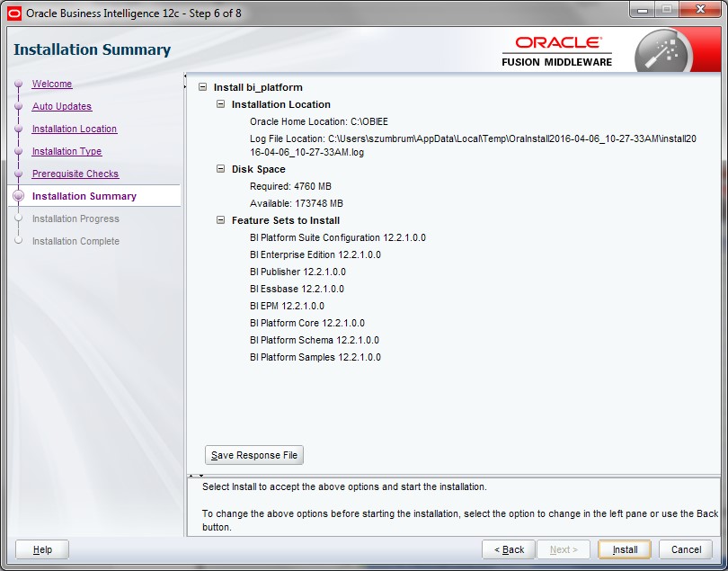
Task: Click the Installation Summary current step icon
Action: pyautogui.click(x=18, y=196)
